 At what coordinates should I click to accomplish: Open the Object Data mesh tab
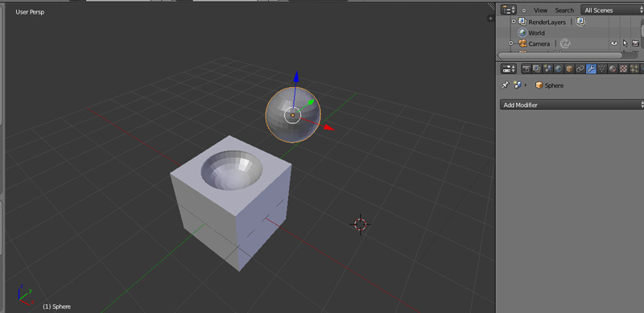click(601, 68)
